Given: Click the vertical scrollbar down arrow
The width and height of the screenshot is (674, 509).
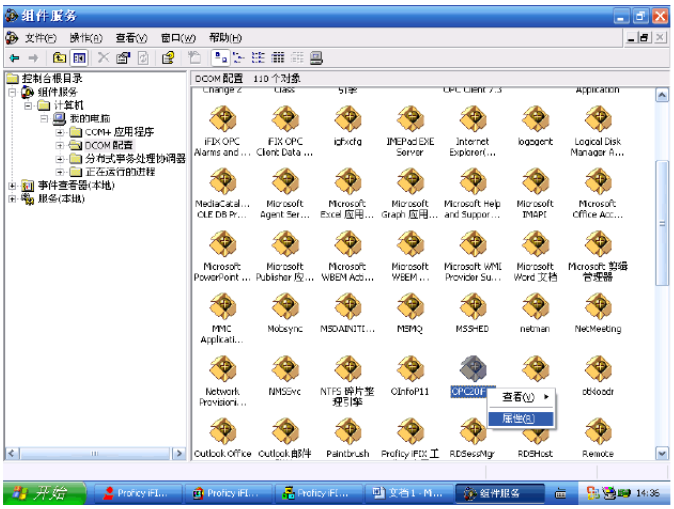Looking at the screenshot, I should coord(662,453).
